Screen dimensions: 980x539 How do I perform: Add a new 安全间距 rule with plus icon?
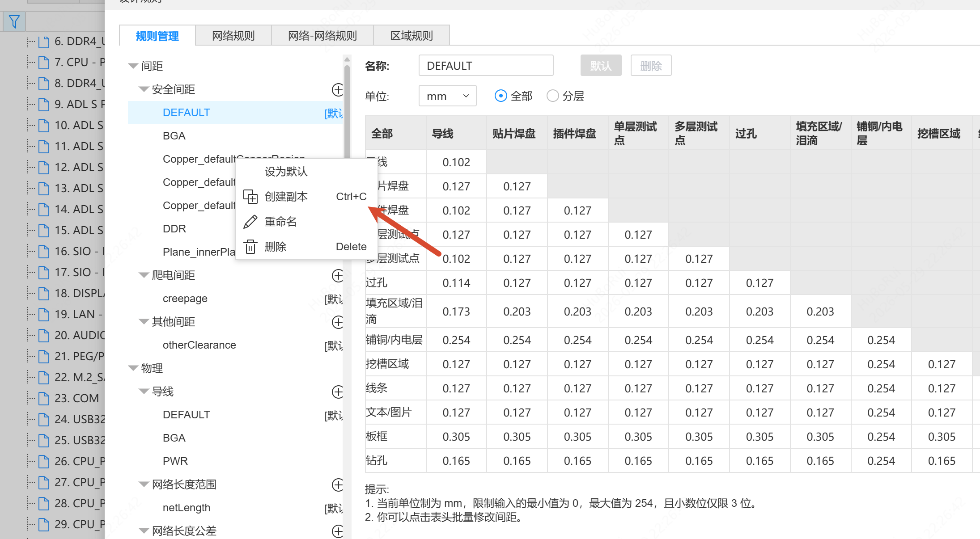click(338, 89)
